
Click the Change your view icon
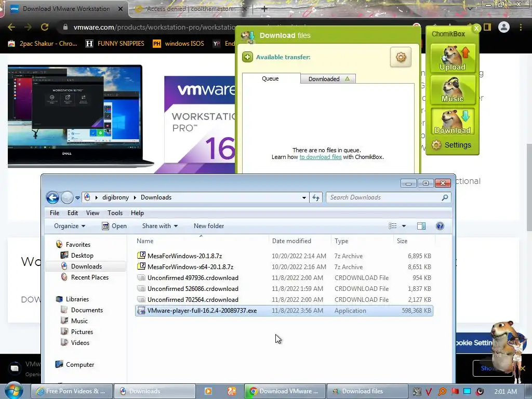[393, 226]
